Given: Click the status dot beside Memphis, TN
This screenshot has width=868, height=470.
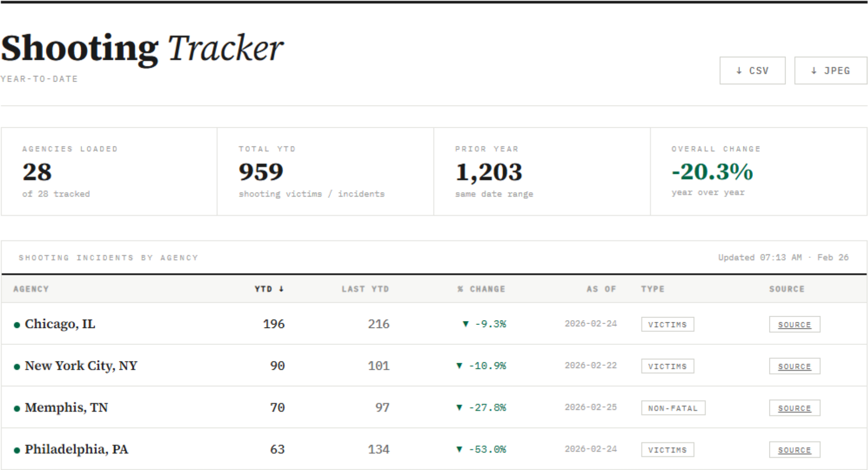Looking at the screenshot, I should click(x=17, y=408).
